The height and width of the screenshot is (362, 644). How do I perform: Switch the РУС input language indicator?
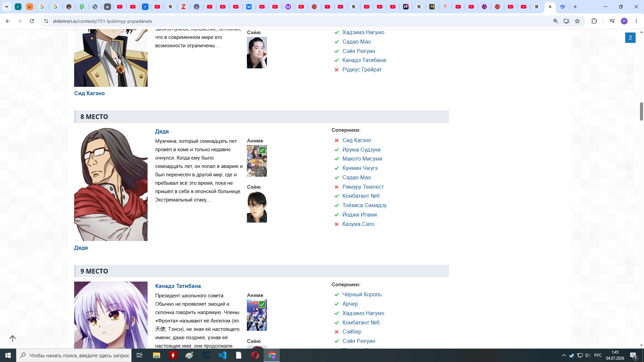[x=598, y=355]
